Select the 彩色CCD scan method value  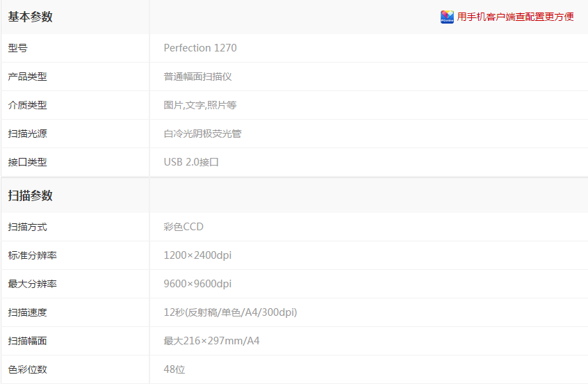(183, 227)
